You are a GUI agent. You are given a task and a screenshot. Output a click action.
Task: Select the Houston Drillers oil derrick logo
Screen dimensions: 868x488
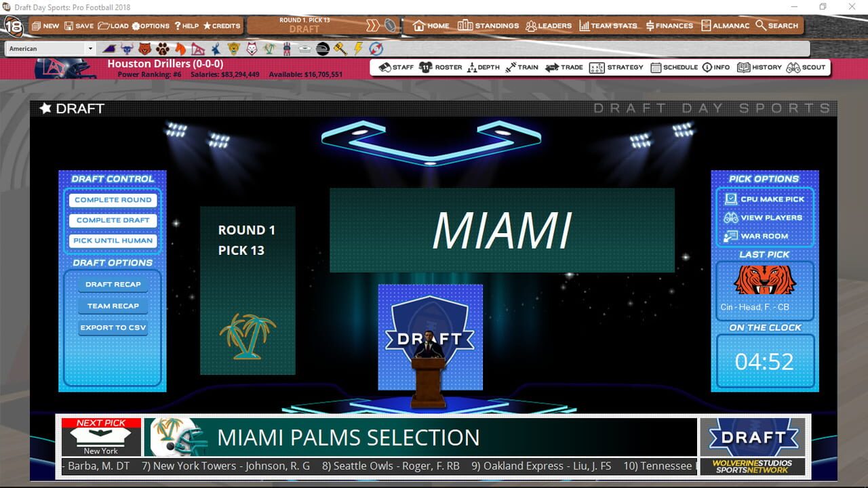point(198,48)
